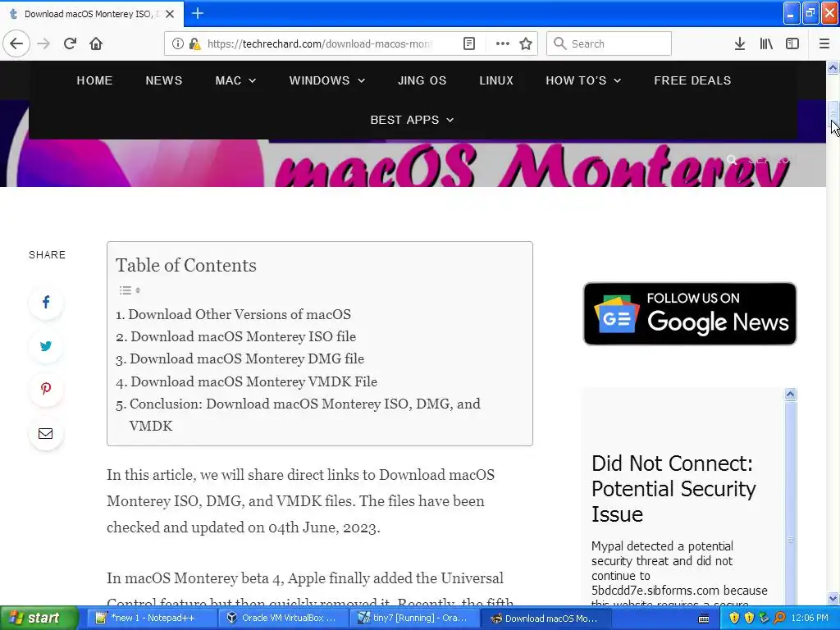This screenshot has width=840, height=630.
Task: Bookmark this page with star icon
Action: tap(526, 43)
